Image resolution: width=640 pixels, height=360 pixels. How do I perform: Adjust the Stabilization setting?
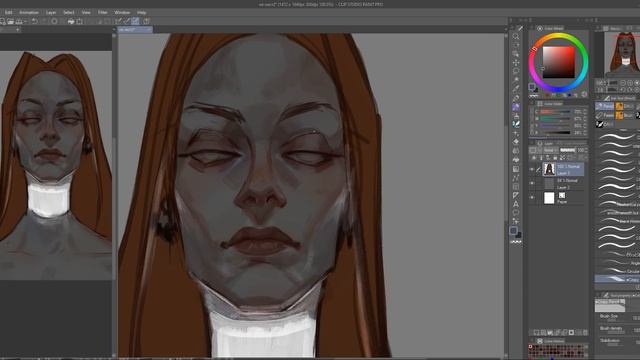pos(617,341)
